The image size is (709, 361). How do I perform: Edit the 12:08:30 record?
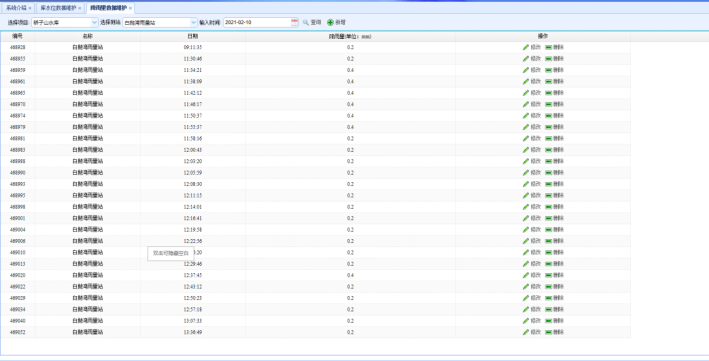(x=532, y=184)
